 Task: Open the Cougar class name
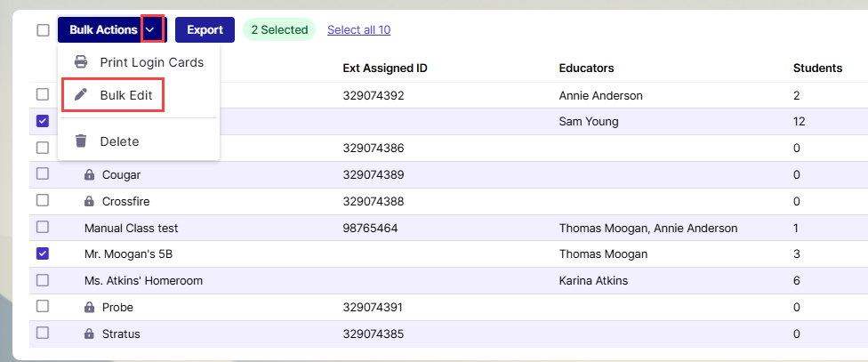[121, 175]
